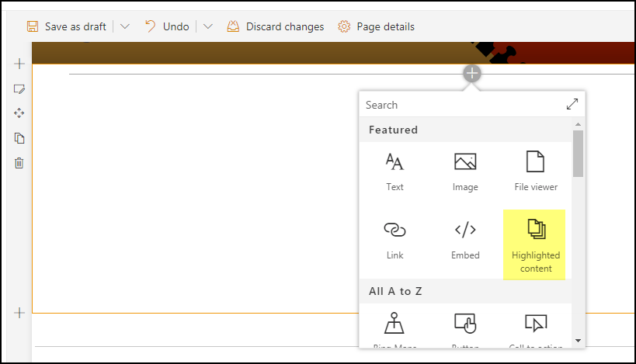Click Discard changes
The width and height of the screenshot is (636, 364).
[276, 26]
